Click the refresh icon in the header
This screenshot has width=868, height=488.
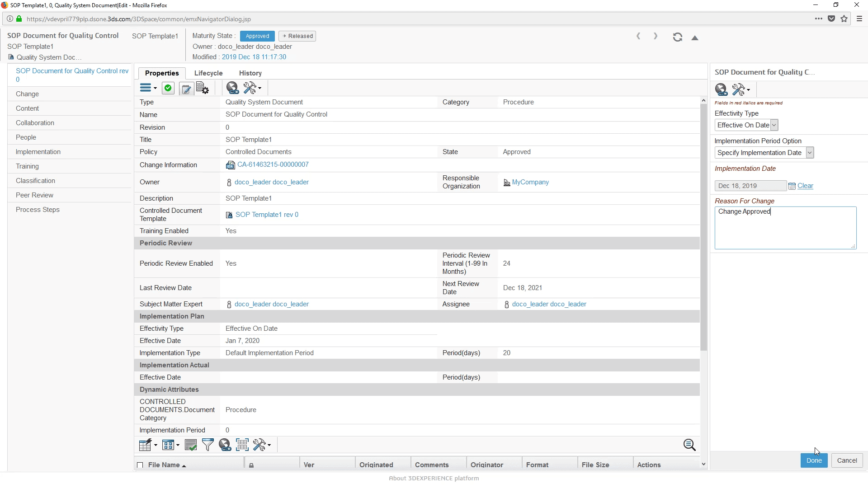coord(677,38)
